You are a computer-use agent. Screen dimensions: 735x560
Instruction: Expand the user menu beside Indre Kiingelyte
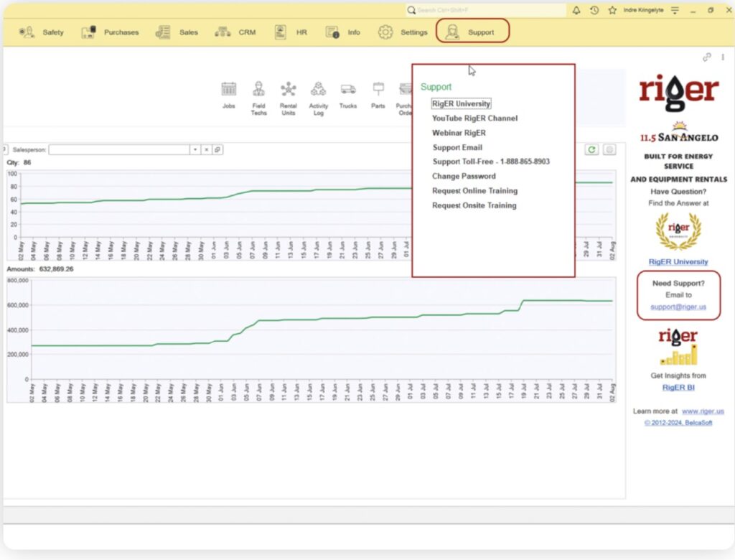click(675, 11)
